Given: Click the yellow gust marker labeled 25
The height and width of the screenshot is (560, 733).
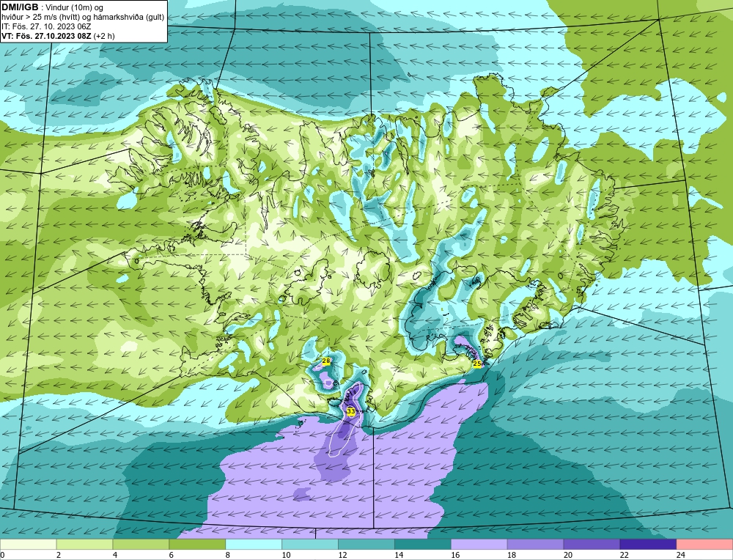Looking at the screenshot, I should (x=477, y=364).
